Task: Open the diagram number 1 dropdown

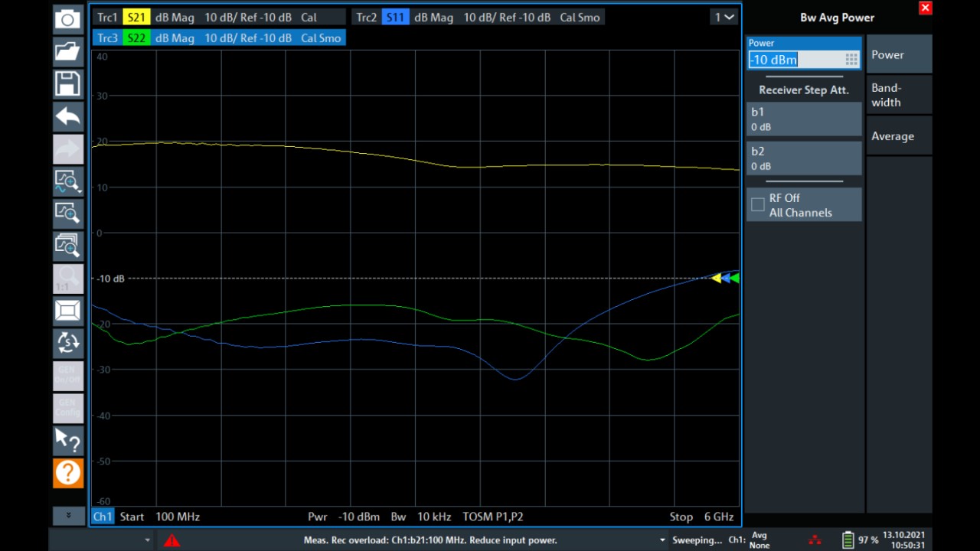Action: coord(724,17)
